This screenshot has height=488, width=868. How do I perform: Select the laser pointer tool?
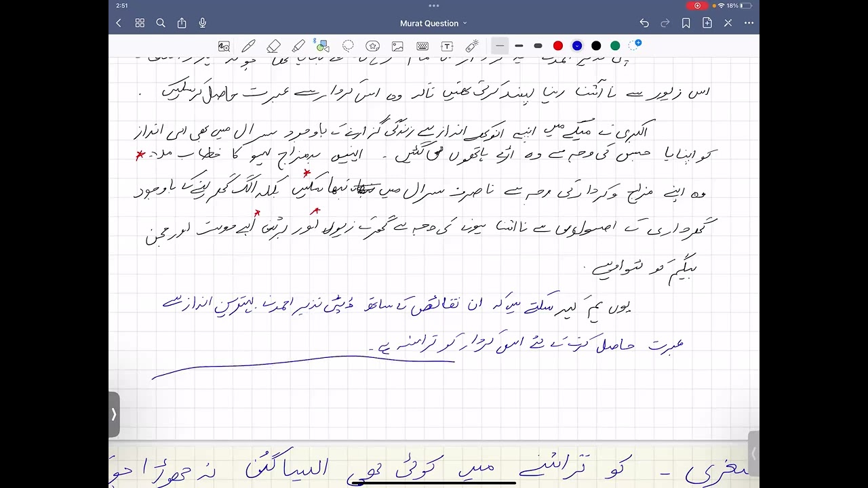472,46
